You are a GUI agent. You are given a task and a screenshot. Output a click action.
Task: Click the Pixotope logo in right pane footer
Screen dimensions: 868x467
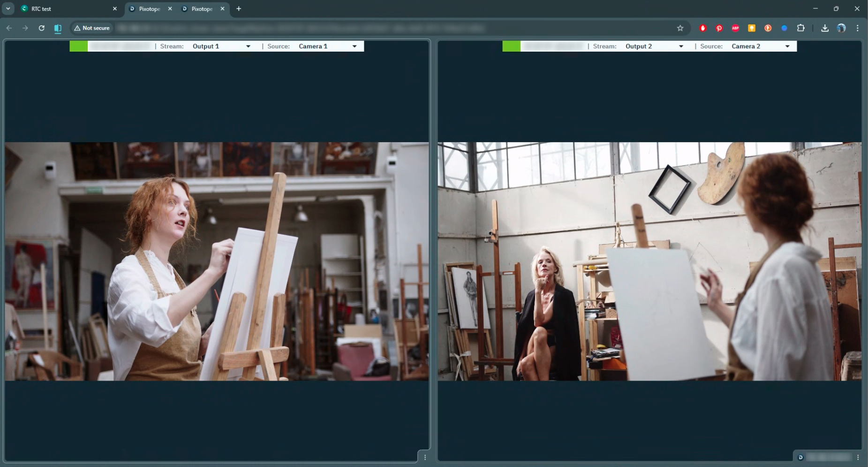(800, 457)
